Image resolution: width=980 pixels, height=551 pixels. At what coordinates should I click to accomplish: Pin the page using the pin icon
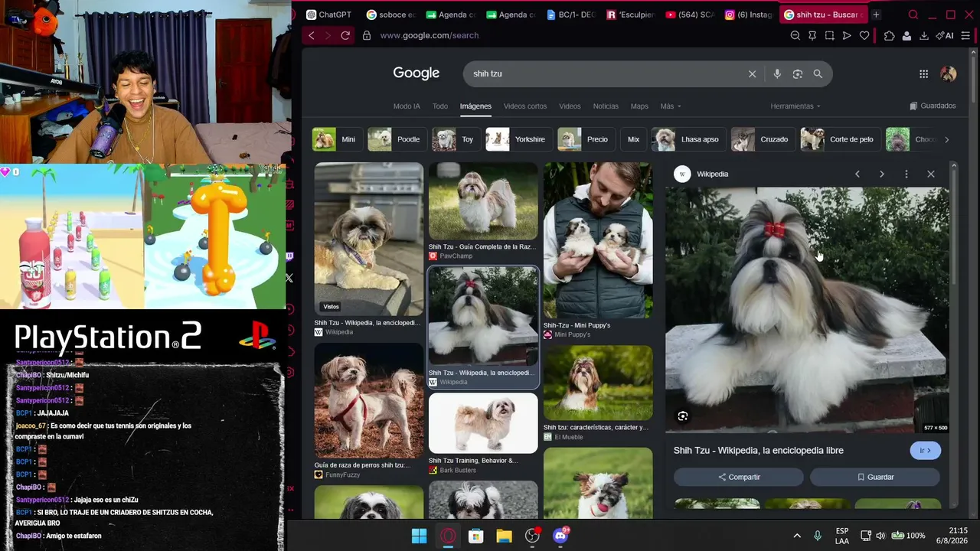point(812,35)
